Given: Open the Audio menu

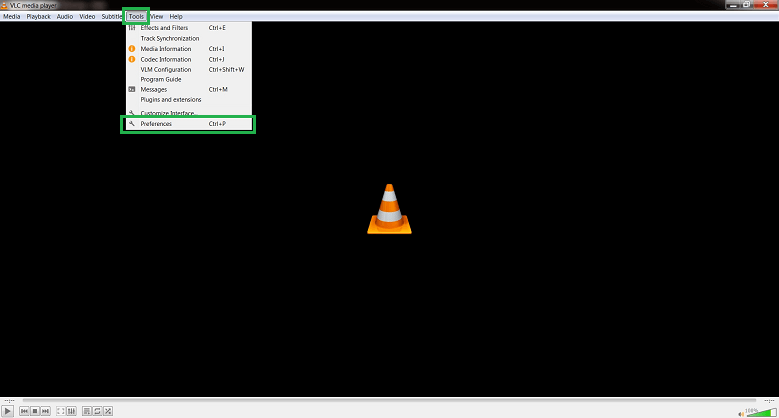Looking at the screenshot, I should (65, 16).
